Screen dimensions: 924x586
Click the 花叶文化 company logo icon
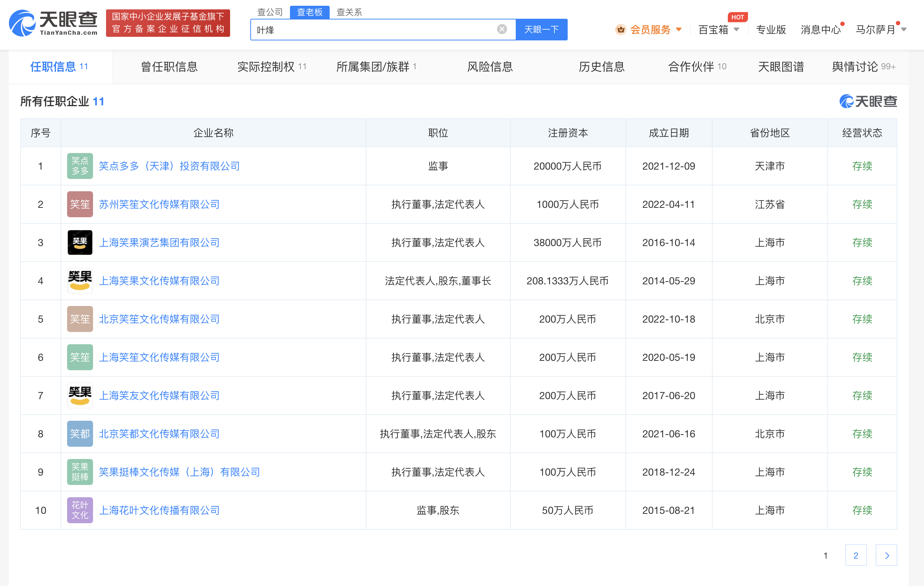point(79,510)
